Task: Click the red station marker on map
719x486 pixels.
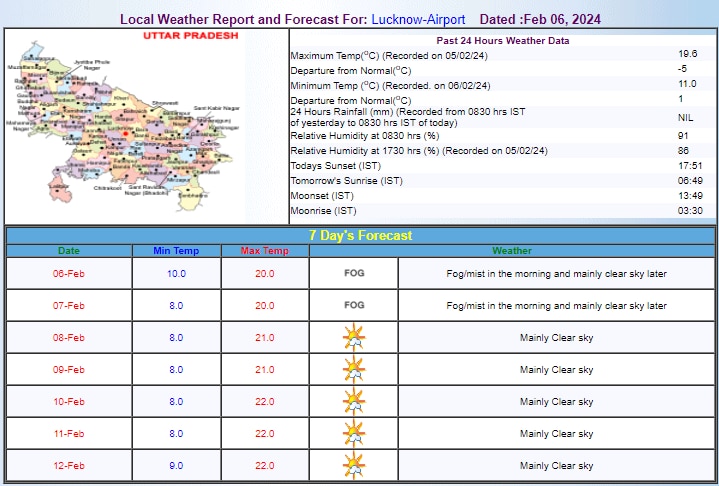Action: point(125,134)
